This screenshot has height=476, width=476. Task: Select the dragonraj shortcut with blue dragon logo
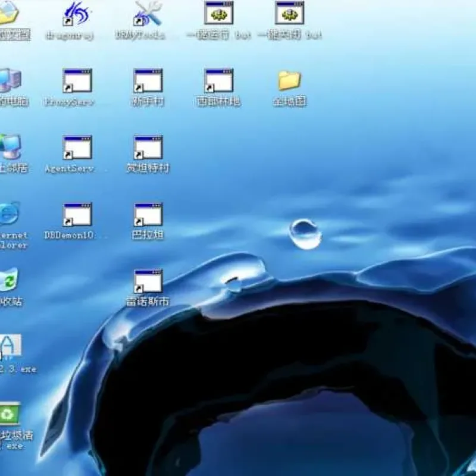pyautogui.click(x=77, y=13)
